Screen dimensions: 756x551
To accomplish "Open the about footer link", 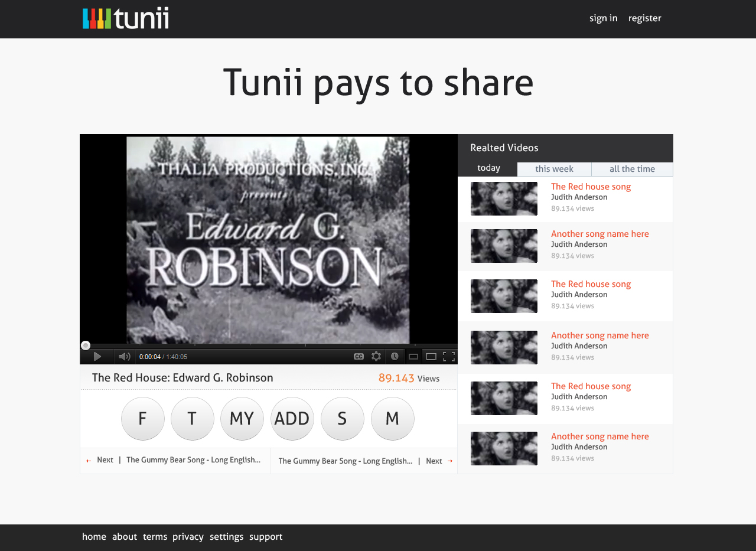I will (125, 537).
